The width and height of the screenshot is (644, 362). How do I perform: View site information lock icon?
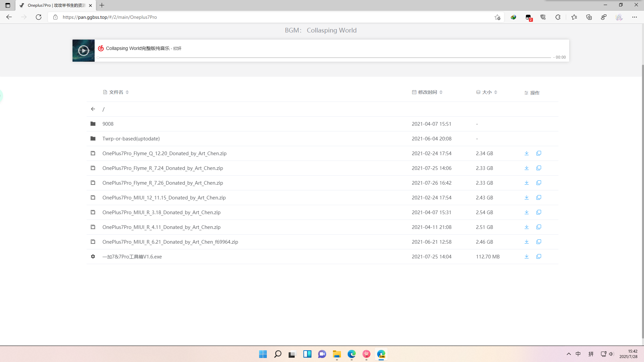coord(55,17)
